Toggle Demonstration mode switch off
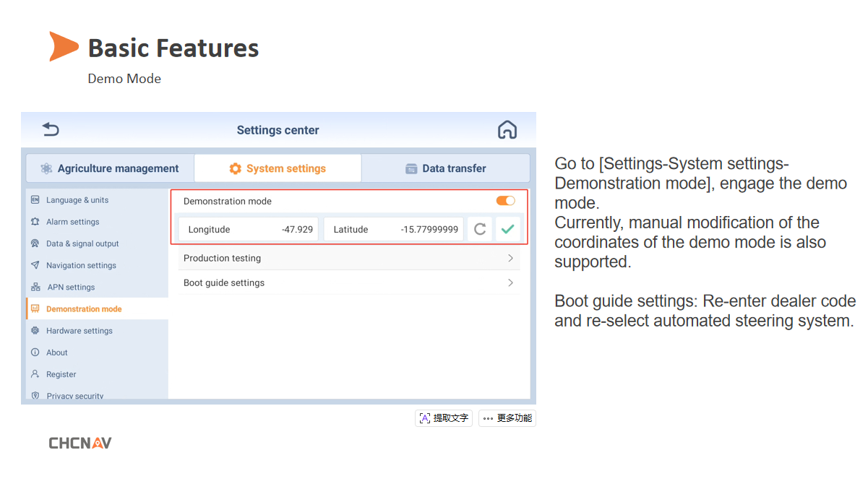The height and width of the screenshot is (484, 868). coord(505,201)
